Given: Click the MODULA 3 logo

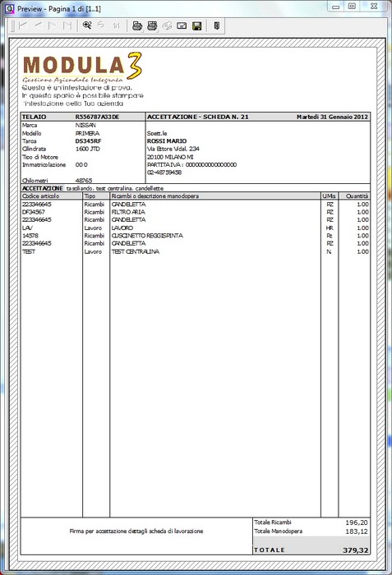Looking at the screenshot, I should tap(82, 67).
